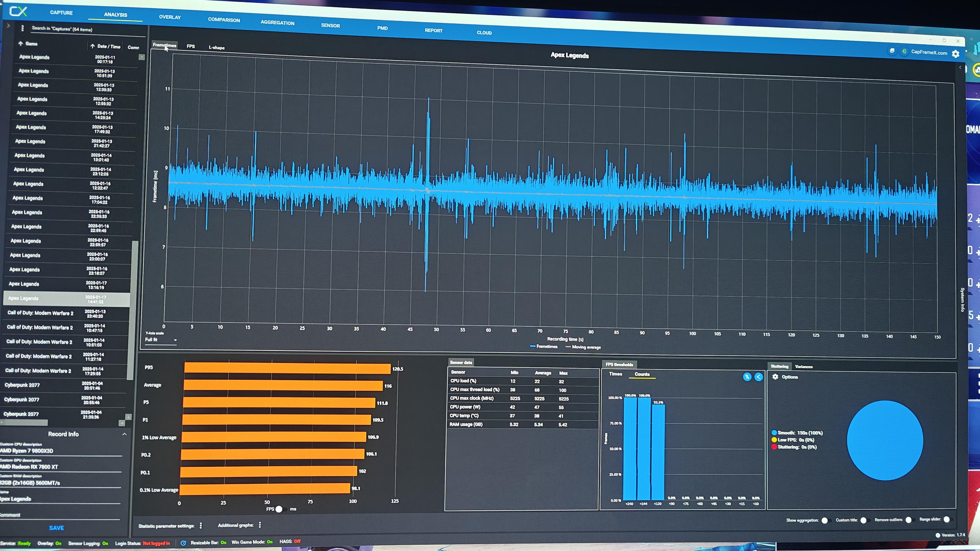Click the refresh icon next to Resizable Bar

tap(183, 543)
